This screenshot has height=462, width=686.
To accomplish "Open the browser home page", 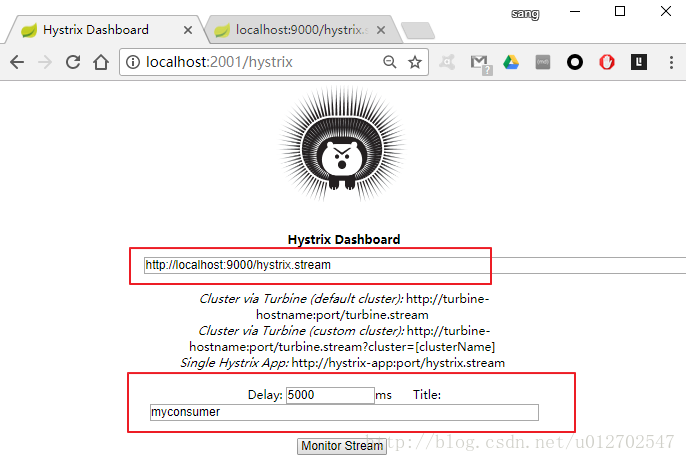I will tap(101, 62).
